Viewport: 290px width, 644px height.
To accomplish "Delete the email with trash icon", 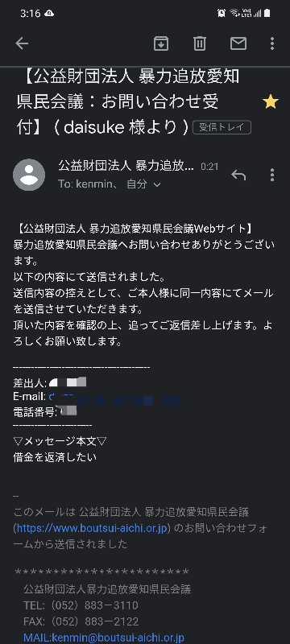I will point(200,43).
